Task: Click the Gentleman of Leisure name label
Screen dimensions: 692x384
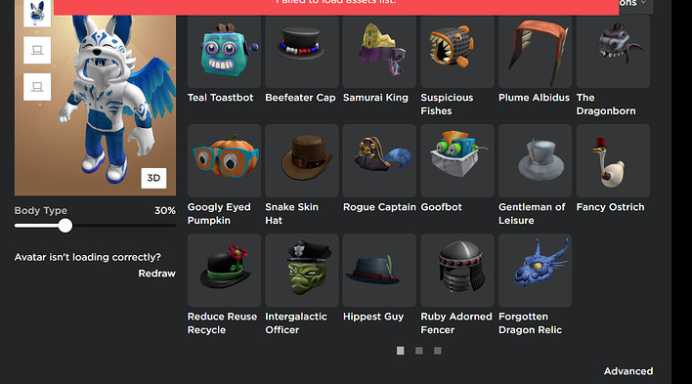Action: pos(532,214)
